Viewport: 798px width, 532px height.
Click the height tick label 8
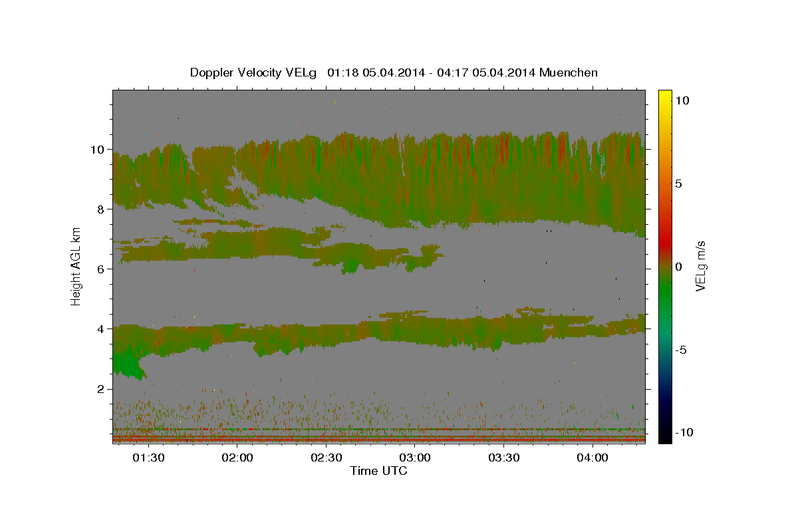pyautogui.click(x=101, y=209)
